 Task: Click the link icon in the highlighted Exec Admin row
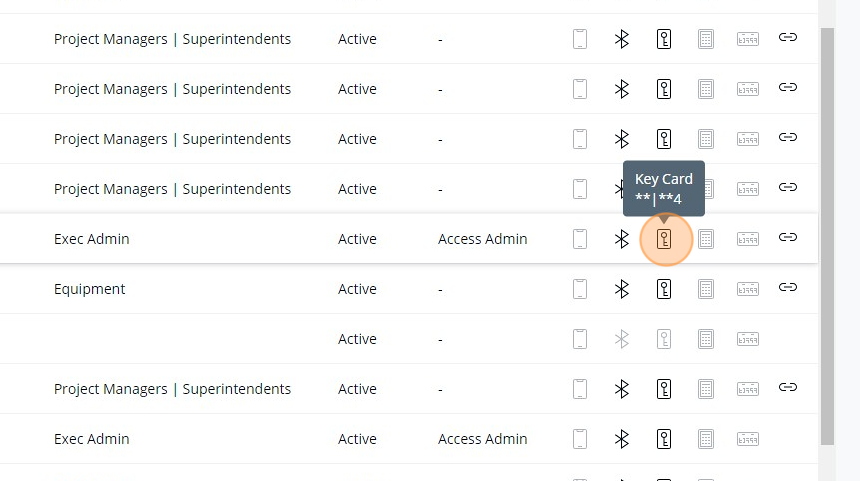coord(788,238)
